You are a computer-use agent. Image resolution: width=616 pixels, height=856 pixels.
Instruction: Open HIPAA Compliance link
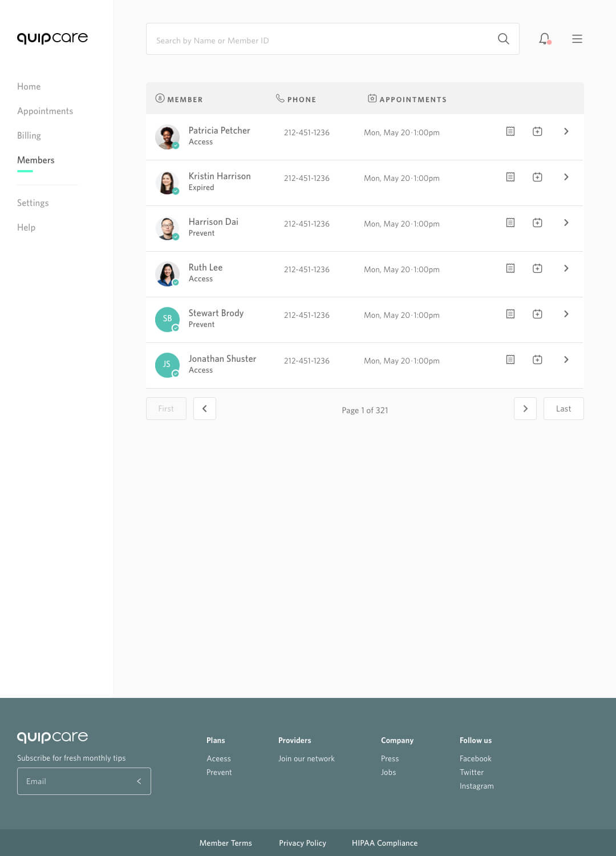click(x=384, y=843)
